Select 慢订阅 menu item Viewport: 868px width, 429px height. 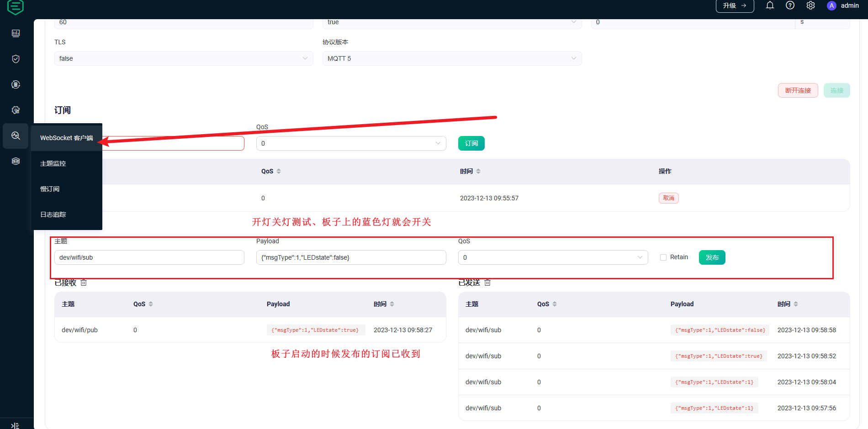click(67, 189)
